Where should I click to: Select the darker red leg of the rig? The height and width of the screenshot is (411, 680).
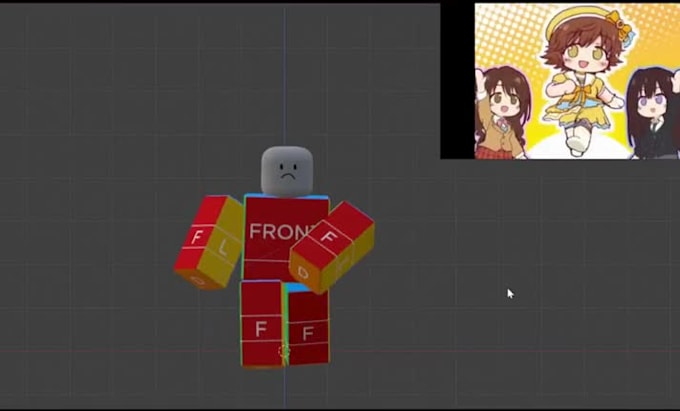(x=308, y=327)
